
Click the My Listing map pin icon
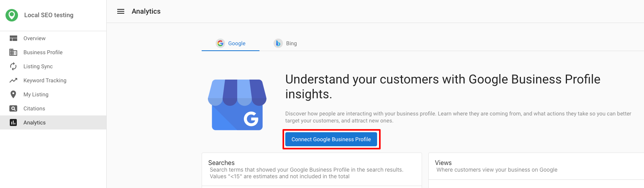click(x=13, y=94)
